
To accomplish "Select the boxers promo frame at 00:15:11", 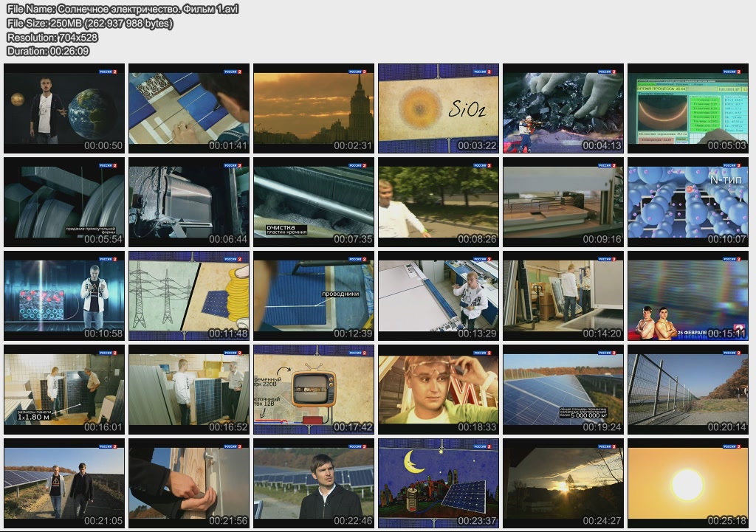I will (688, 296).
